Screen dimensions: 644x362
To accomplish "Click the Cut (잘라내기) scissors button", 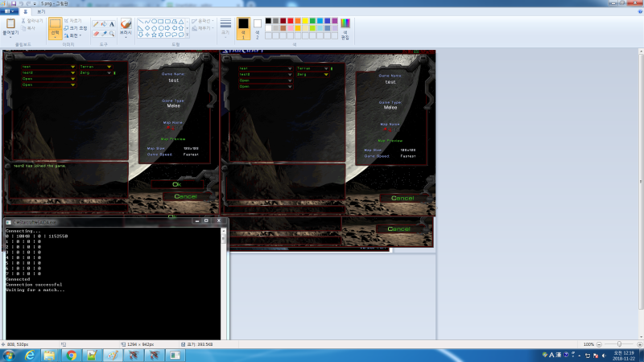I will (x=31, y=21).
